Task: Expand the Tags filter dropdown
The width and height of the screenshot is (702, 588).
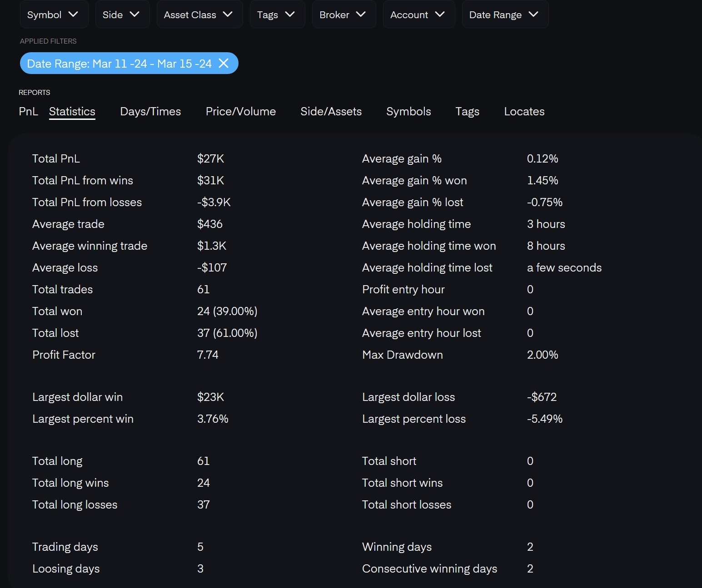Action: pos(276,15)
